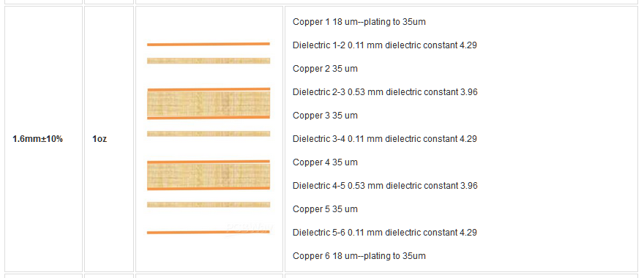Click the Copper 2 35 um line
644x278 pixels.
click(325, 69)
